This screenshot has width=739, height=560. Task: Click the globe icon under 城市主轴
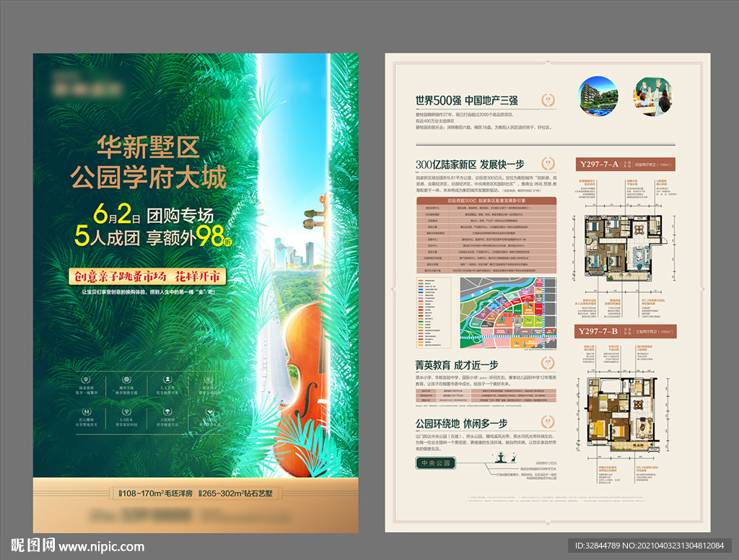coord(126,380)
